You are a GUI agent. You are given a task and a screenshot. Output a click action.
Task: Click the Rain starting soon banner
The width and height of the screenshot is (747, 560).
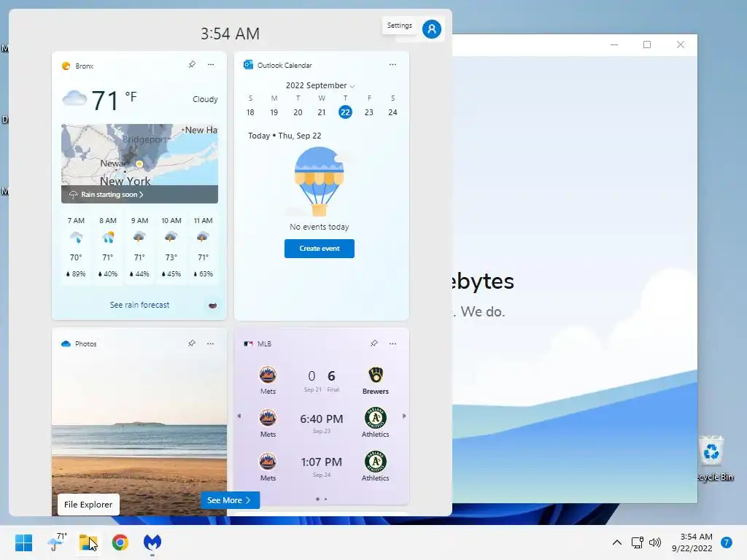click(139, 194)
